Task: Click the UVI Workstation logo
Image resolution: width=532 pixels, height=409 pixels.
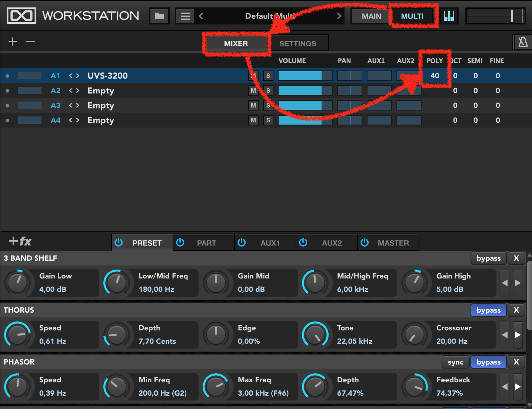Action: tap(21, 16)
